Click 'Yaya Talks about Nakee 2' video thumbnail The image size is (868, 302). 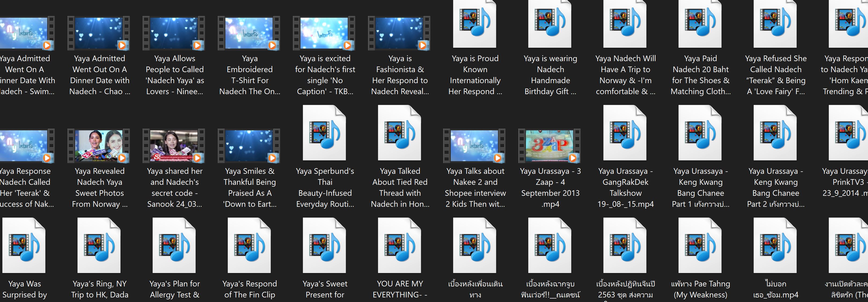click(475, 145)
